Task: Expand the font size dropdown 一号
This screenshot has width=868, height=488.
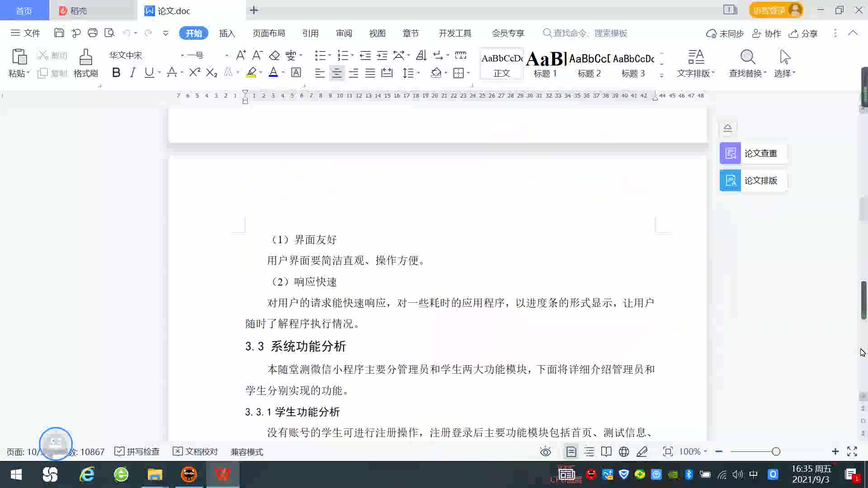Action: (226, 56)
